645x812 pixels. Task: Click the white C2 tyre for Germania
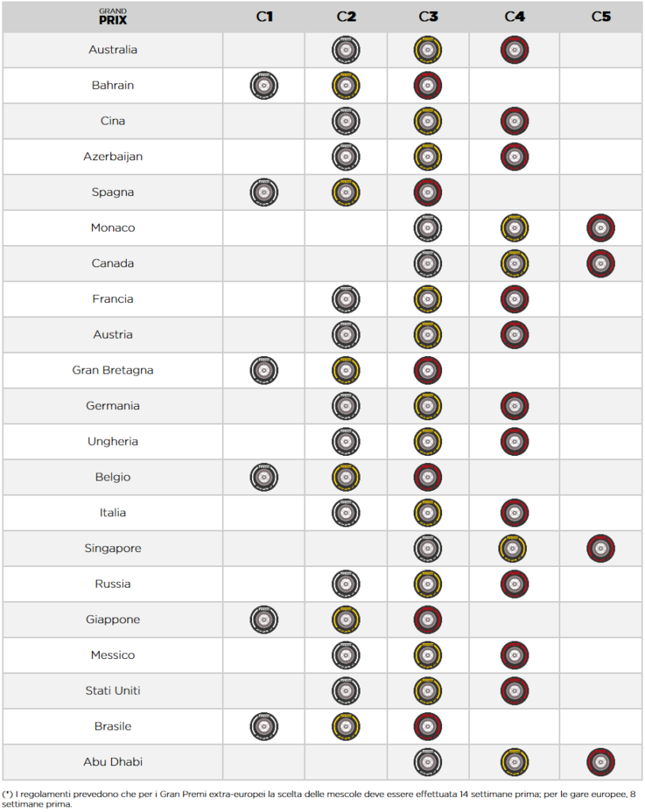[346, 406]
